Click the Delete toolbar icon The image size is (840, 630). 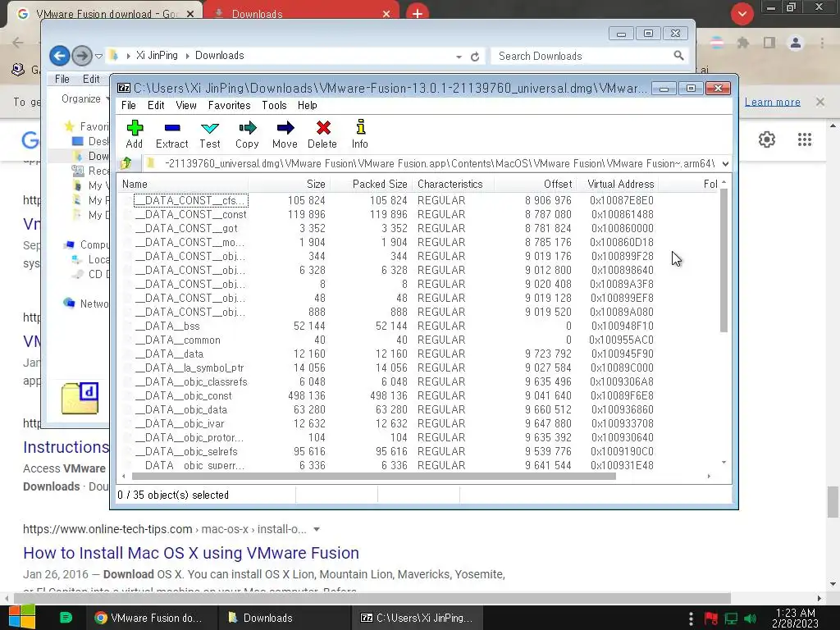point(322,134)
